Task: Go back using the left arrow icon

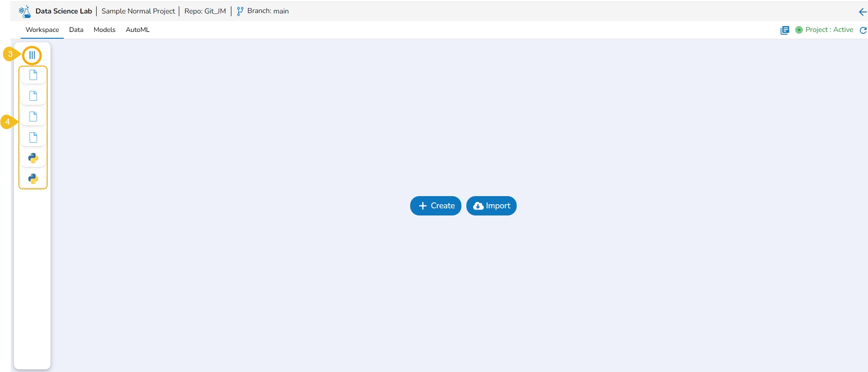Action: [x=863, y=12]
